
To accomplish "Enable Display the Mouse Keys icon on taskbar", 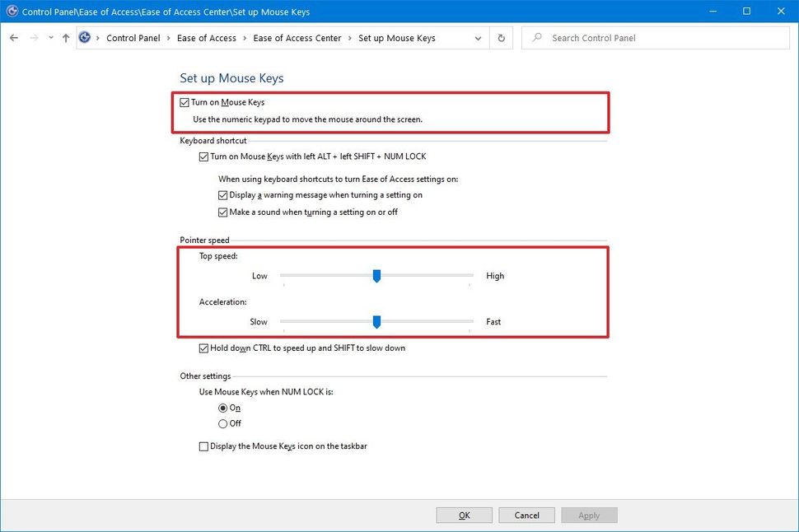I will pyautogui.click(x=203, y=446).
